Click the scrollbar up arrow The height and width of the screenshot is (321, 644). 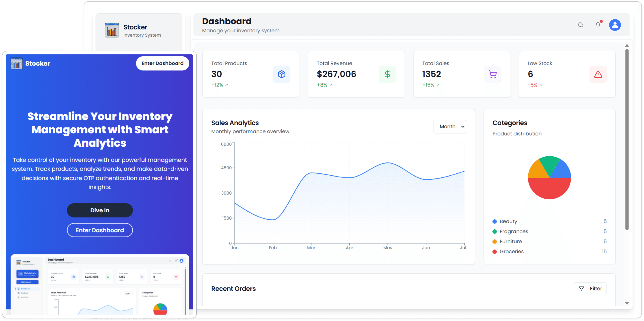pos(627,46)
